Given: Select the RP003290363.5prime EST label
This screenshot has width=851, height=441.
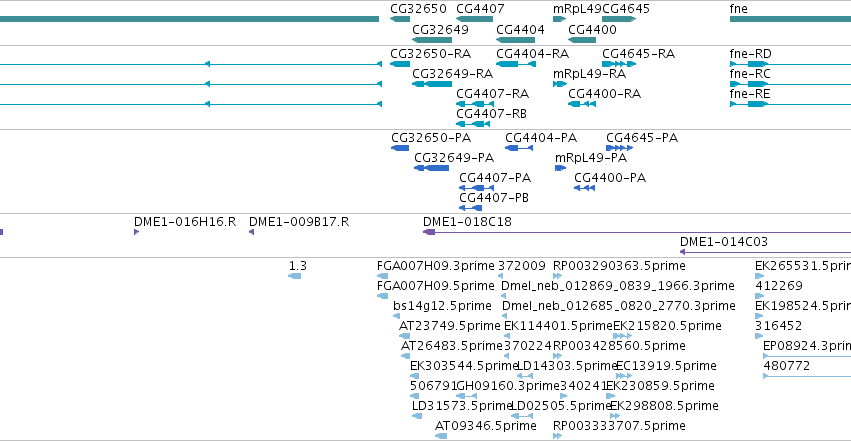Looking at the screenshot, I should [619, 266].
